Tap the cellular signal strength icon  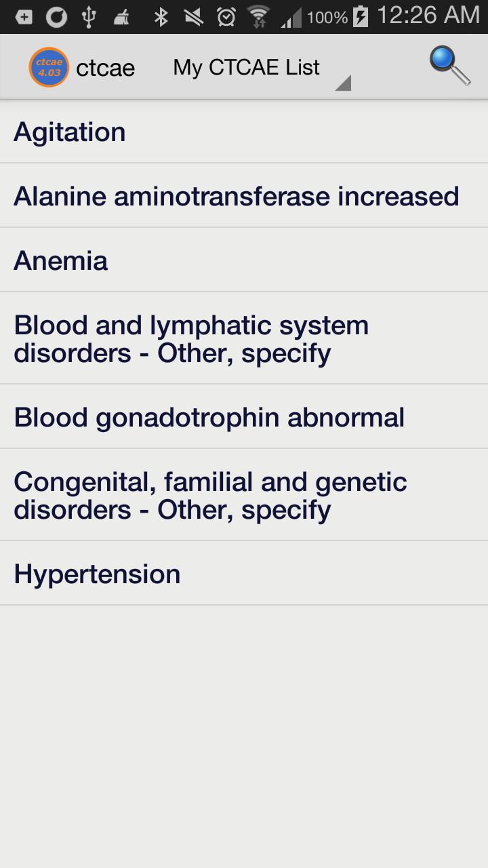coord(291,18)
